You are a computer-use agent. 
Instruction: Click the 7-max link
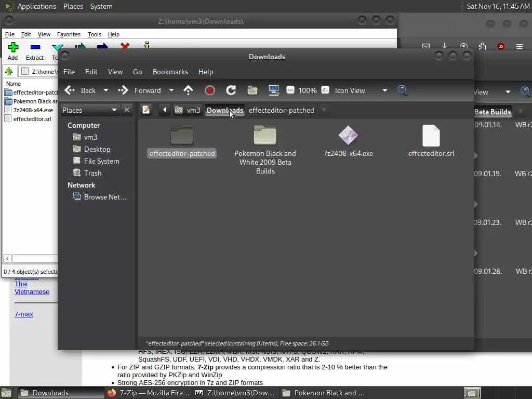point(24,314)
